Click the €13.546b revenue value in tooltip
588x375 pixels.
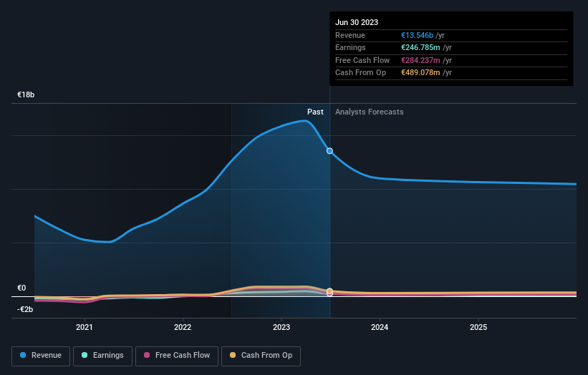(417, 35)
